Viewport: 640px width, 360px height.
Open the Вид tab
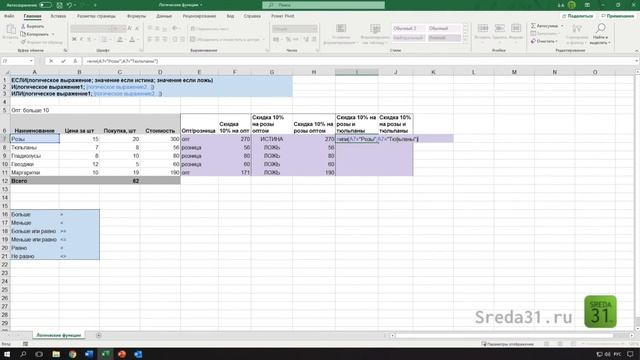click(x=230, y=16)
